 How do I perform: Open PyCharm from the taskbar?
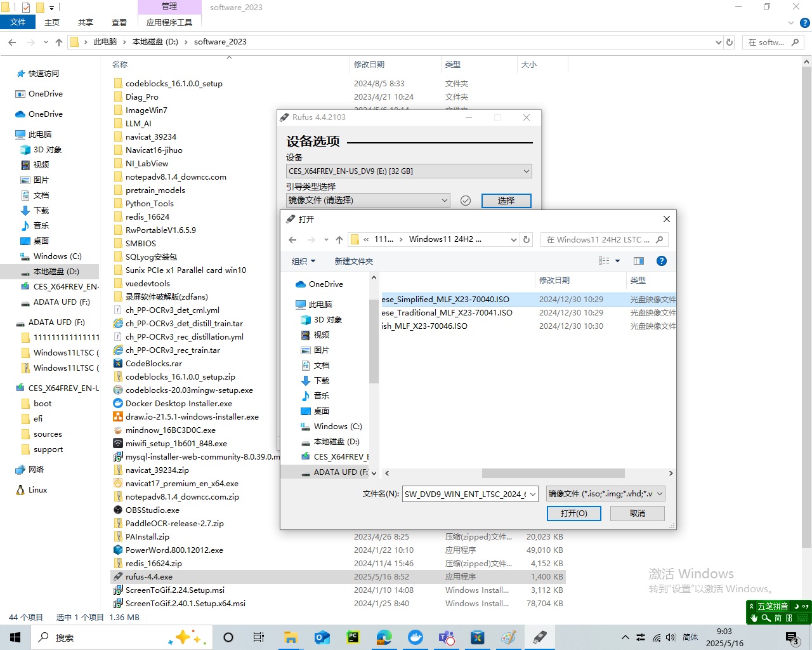pos(353,637)
